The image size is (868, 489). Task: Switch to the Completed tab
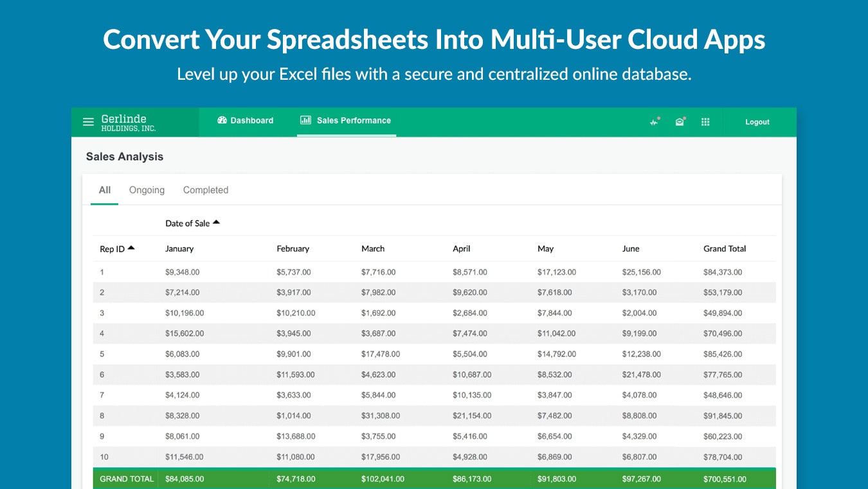click(206, 190)
